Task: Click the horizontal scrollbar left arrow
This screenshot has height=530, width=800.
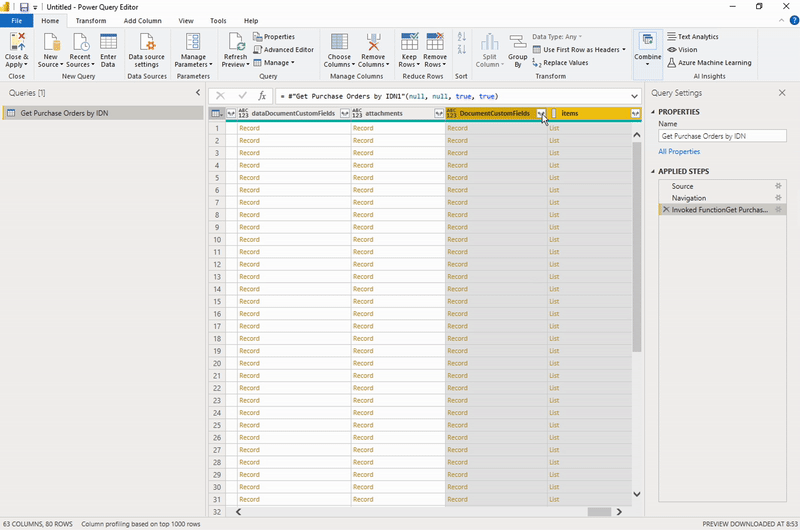Action: [238, 512]
